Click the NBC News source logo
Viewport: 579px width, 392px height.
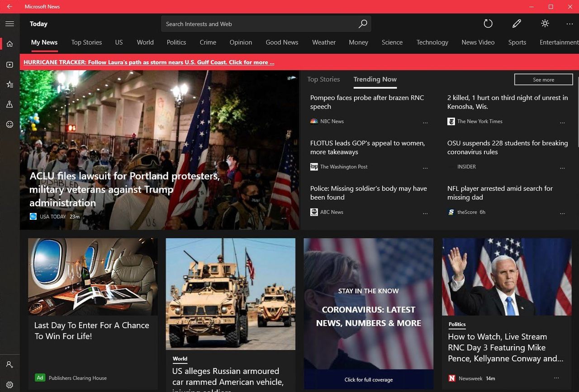314,121
